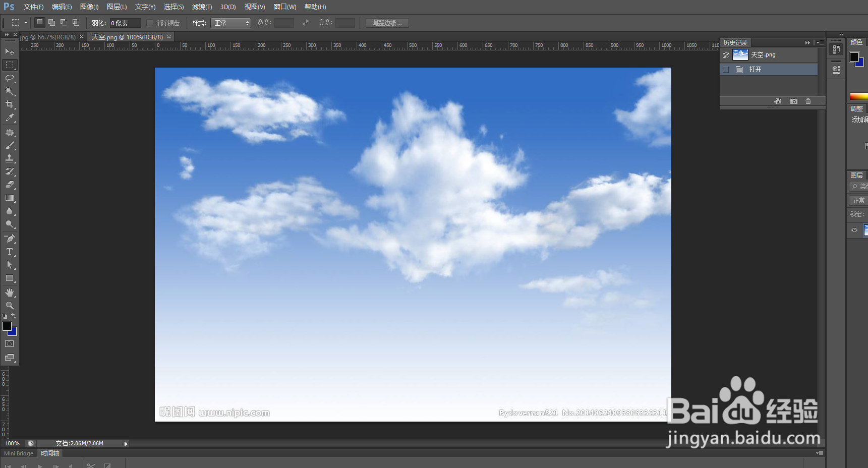
Task: Select the Path Selection tool
Action: 10,265
